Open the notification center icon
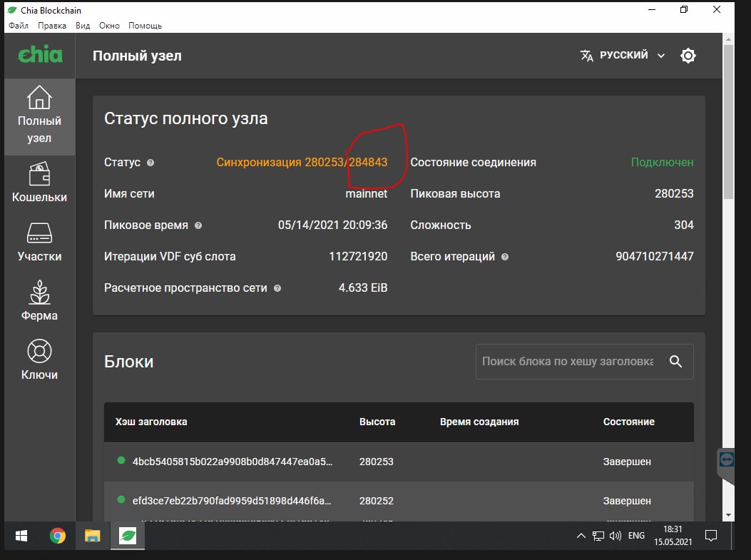This screenshot has width=751, height=560. coord(711,536)
